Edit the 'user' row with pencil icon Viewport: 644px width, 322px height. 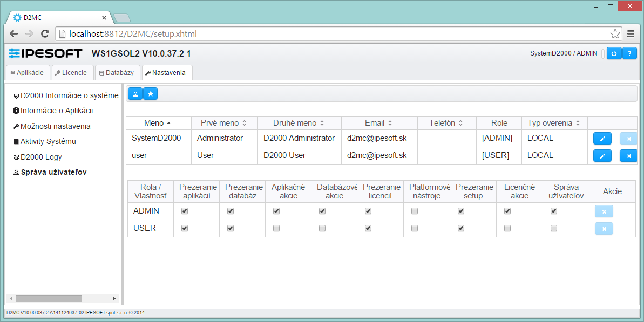coord(602,156)
